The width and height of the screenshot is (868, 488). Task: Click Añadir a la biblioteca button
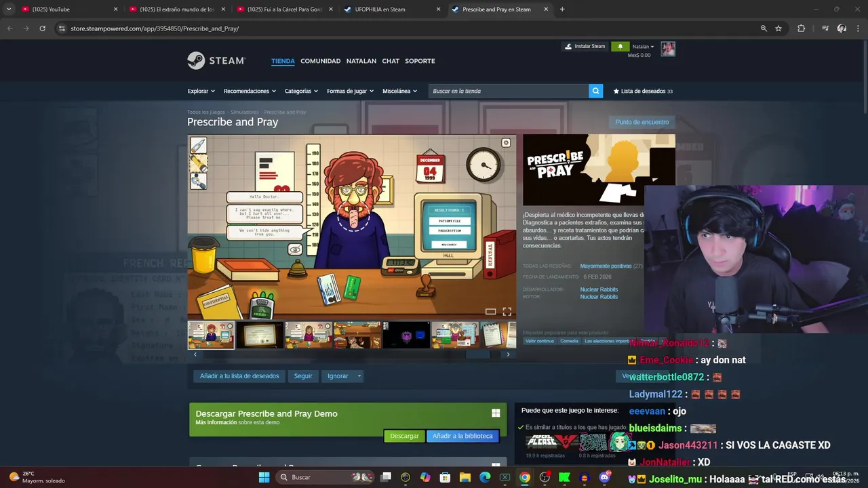462,436
